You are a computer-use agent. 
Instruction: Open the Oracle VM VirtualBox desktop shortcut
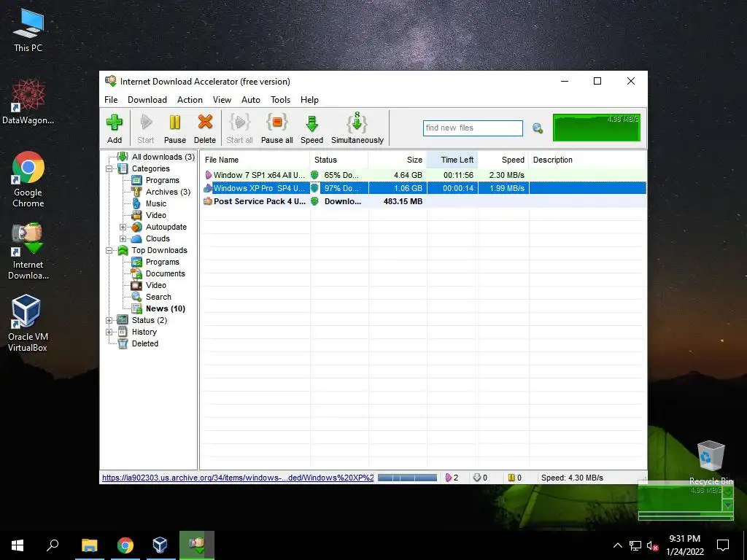tap(27, 323)
